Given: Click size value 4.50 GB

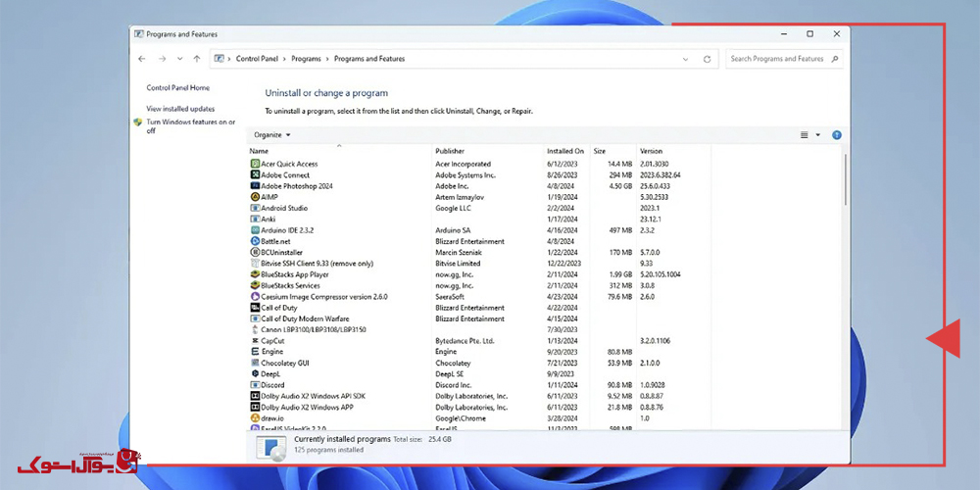Looking at the screenshot, I should [x=619, y=186].
